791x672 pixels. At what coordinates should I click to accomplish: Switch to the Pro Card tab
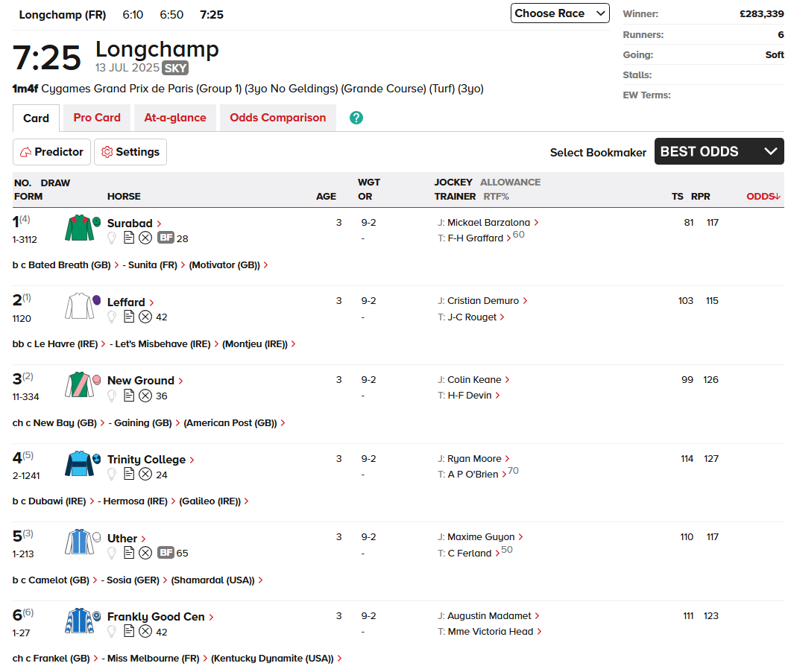pyautogui.click(x=97, y=118)
